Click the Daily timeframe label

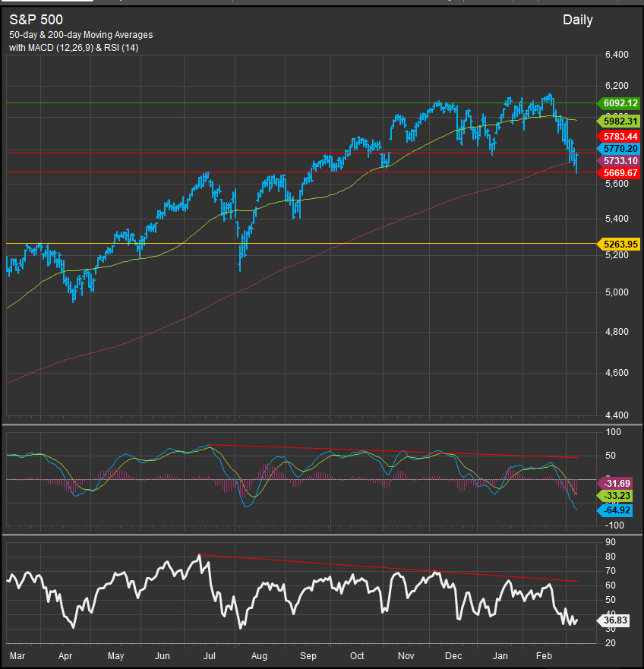577,20
